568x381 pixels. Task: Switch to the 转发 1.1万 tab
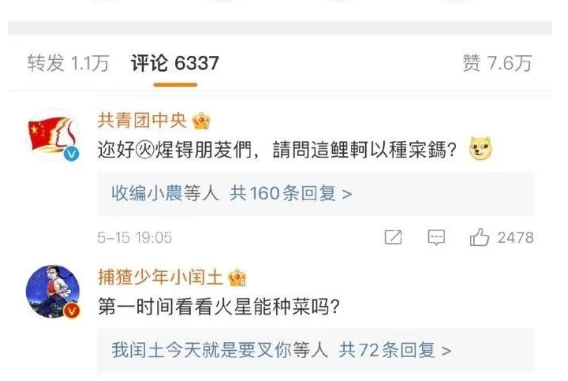(68, 63)
